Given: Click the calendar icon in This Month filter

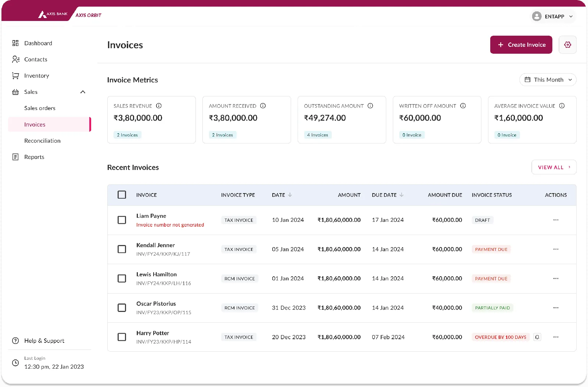Looking at the screenshot, I should point(527,79).
